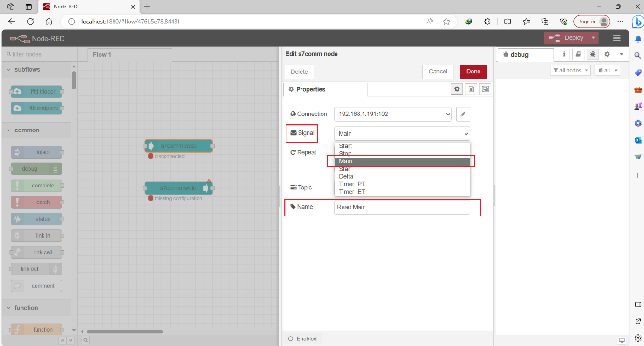
Task: Open the configuration nodes sidebar panel
Action: coord(607,54)
